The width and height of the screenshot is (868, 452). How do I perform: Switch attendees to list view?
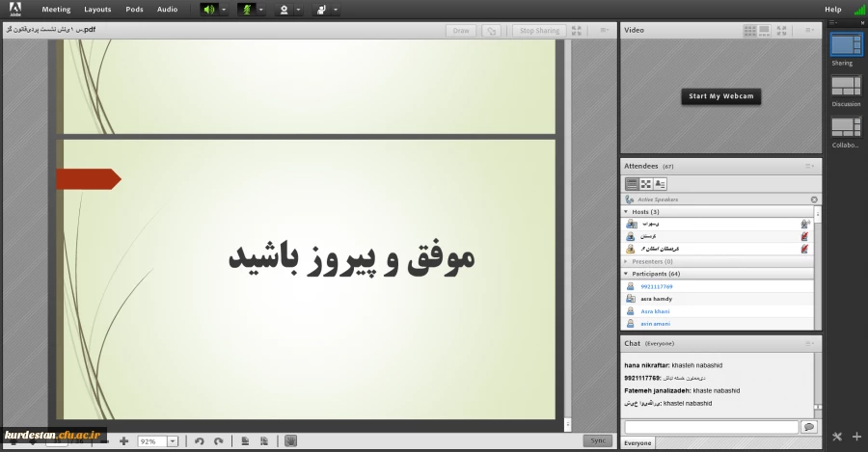[632, 183]
